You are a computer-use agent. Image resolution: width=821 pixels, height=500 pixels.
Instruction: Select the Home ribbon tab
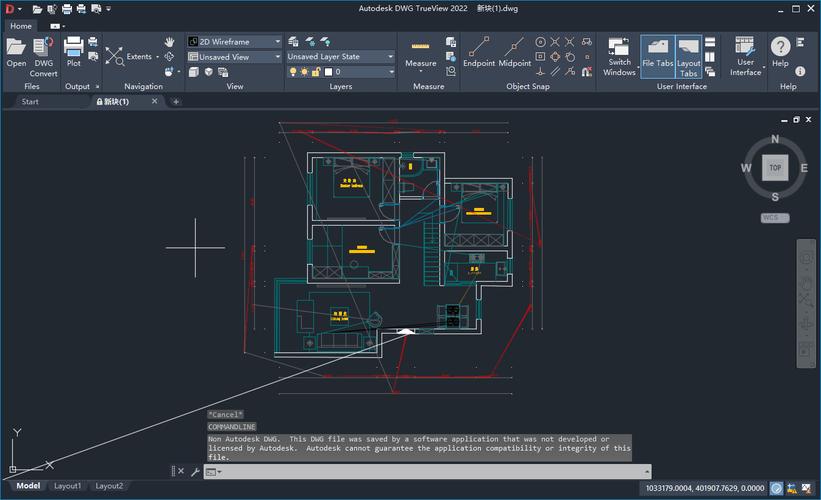pyautogui.click(x=21, y=26)
